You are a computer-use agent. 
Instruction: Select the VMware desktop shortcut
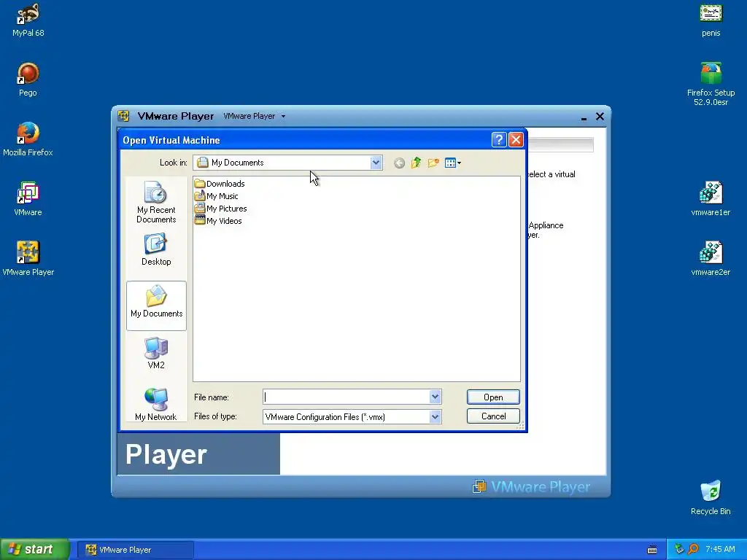click(28, 199)
